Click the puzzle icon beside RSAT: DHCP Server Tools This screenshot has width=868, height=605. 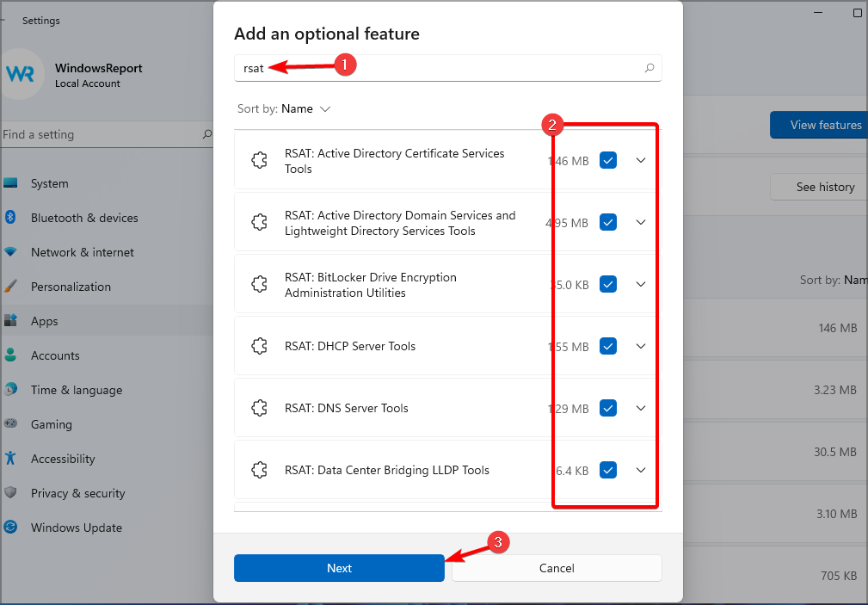[259, 346]
